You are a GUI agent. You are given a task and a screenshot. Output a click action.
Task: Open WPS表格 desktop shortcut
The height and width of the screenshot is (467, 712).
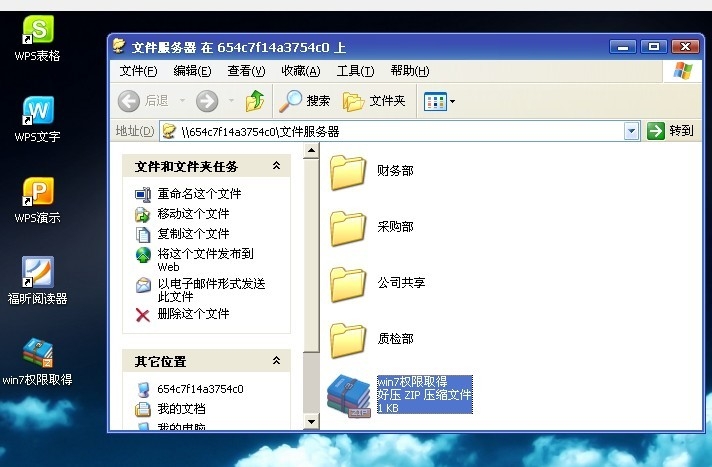point(38,32)
